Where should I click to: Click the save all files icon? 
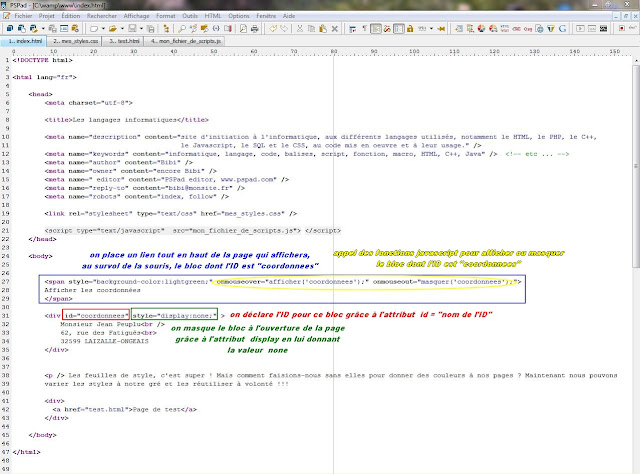coord(151,29)
